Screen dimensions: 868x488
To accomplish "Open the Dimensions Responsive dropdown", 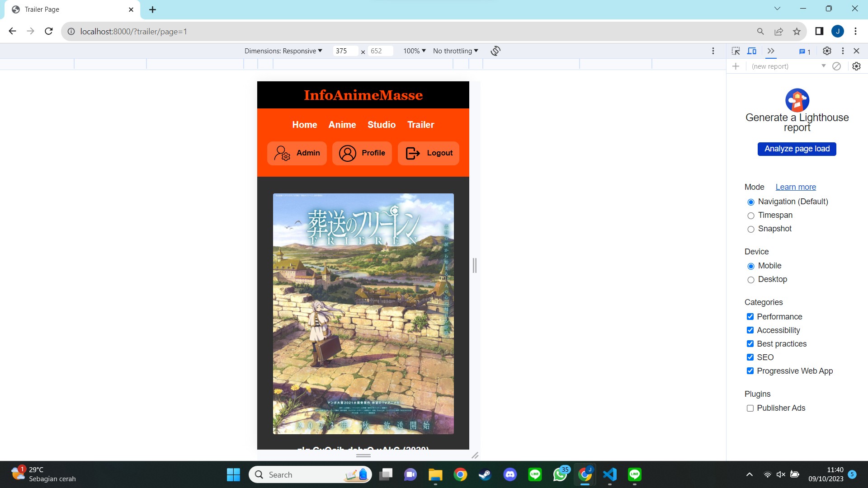I will tap(283, 51).
